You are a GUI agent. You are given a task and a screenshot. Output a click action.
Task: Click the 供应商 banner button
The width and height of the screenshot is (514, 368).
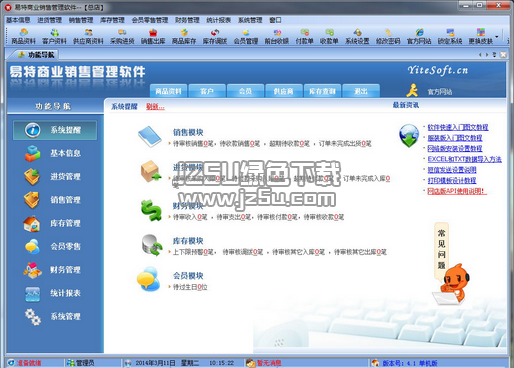click(x=284, y=91)
